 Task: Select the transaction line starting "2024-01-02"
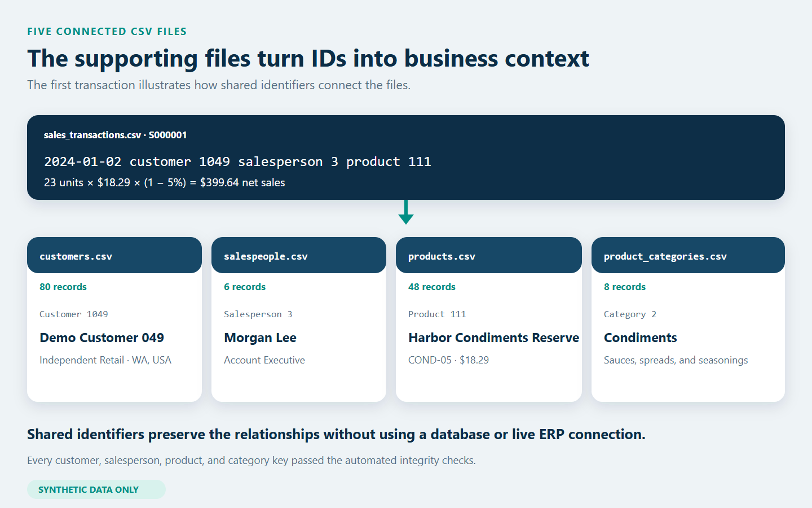pos(237,162)
